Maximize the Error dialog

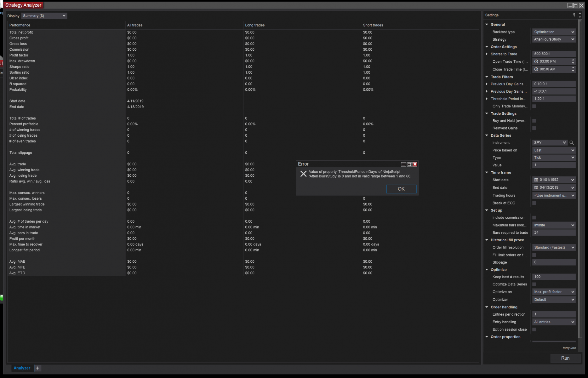coord(409,164)
